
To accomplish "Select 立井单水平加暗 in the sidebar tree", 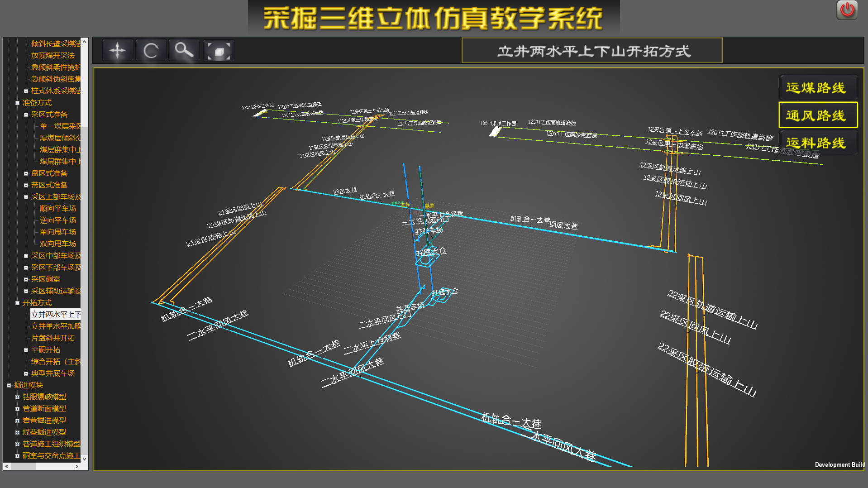I will pyautogui.click(x=55, y=326).
